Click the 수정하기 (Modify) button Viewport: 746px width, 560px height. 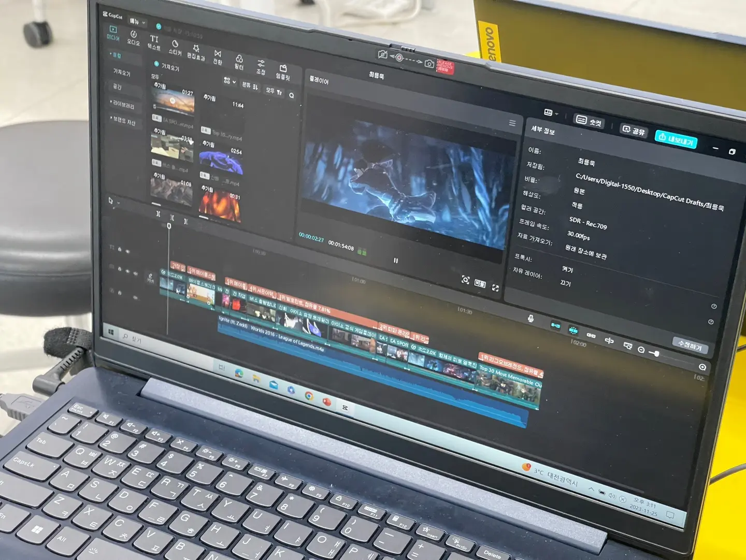pyautogui.click(x=690, y=346)
